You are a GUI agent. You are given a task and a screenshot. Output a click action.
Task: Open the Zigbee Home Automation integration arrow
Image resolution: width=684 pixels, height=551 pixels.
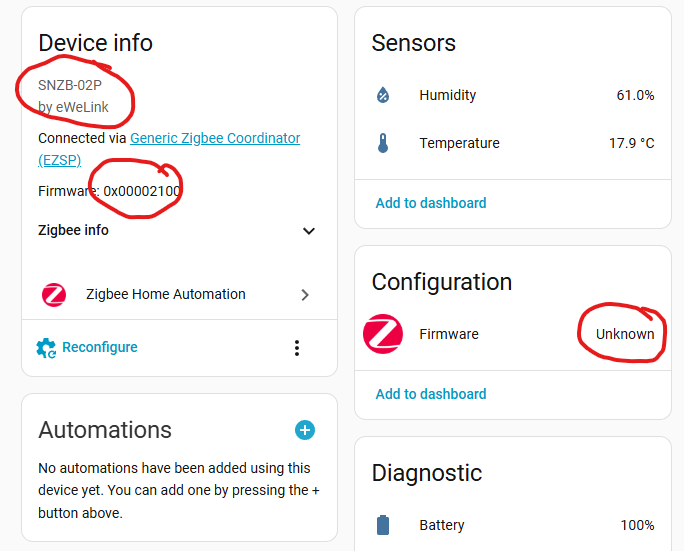(x=305, y=295)
